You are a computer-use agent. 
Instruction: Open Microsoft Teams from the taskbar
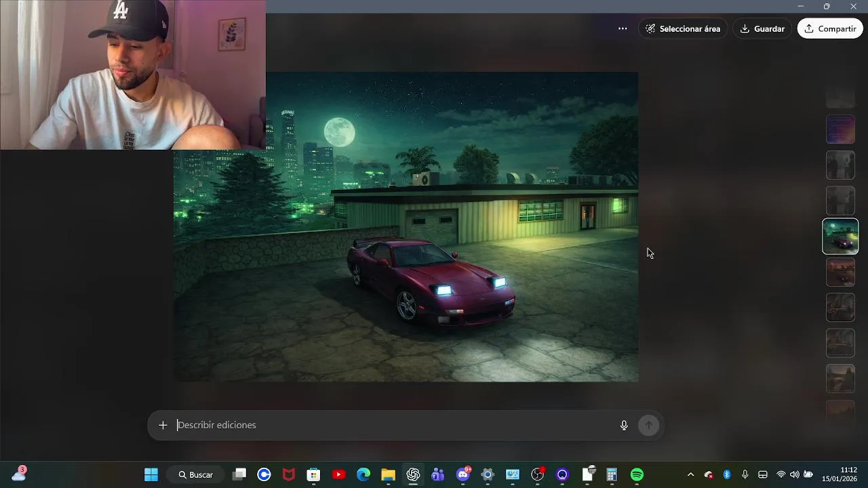437,474
